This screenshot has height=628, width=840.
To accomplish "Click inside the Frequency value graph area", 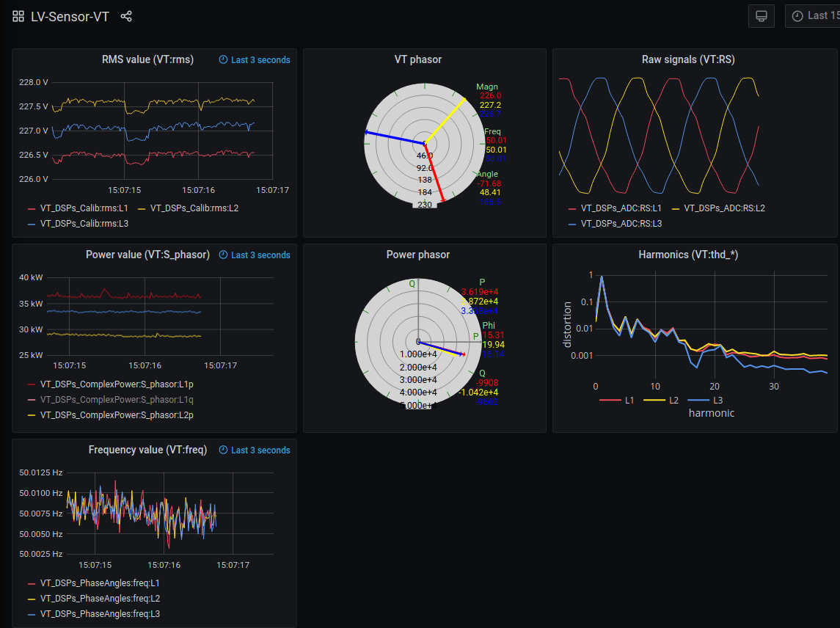I will [147, 514].
